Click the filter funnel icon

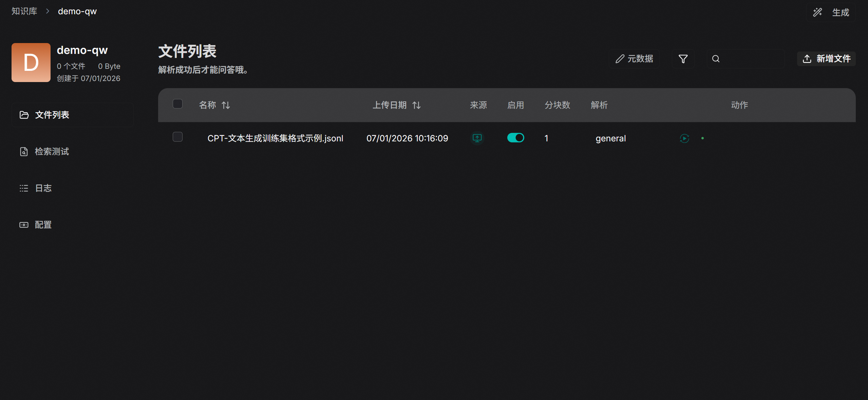[x=683, y=59]
